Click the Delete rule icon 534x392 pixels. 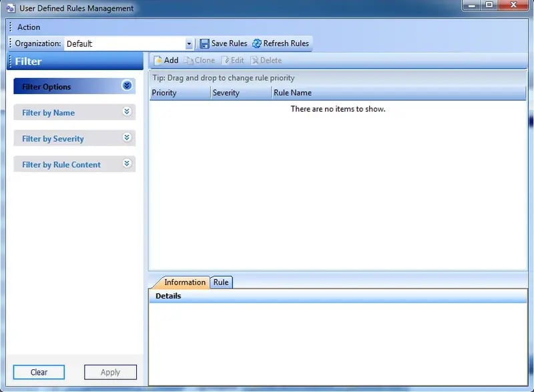(x=254, y=60)
